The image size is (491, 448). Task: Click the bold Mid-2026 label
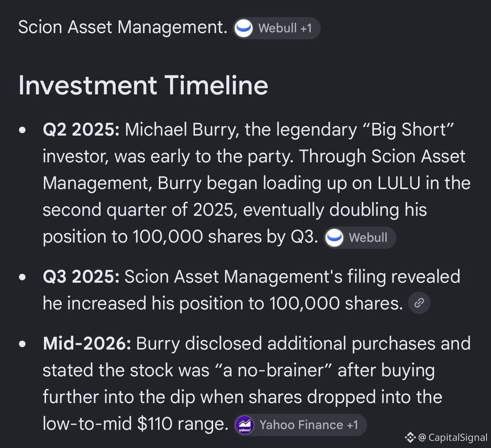coord(87,344)
